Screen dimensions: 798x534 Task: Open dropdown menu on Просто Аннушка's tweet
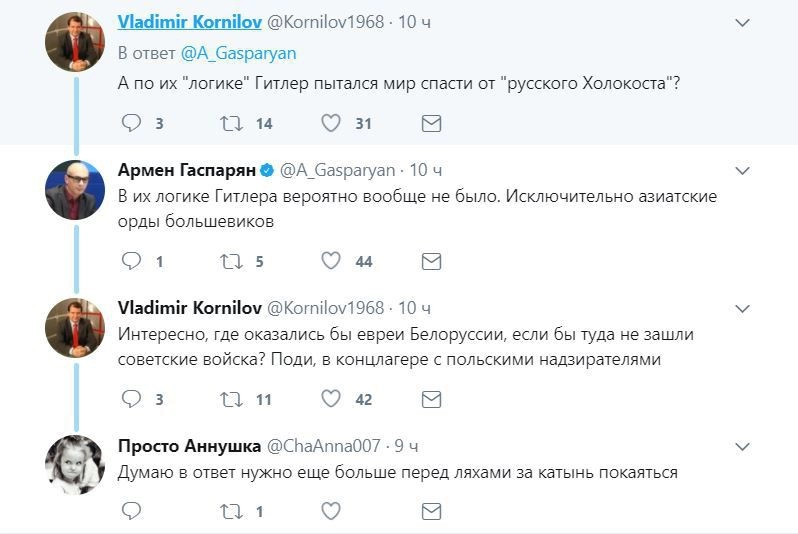(x=742, y=445)
